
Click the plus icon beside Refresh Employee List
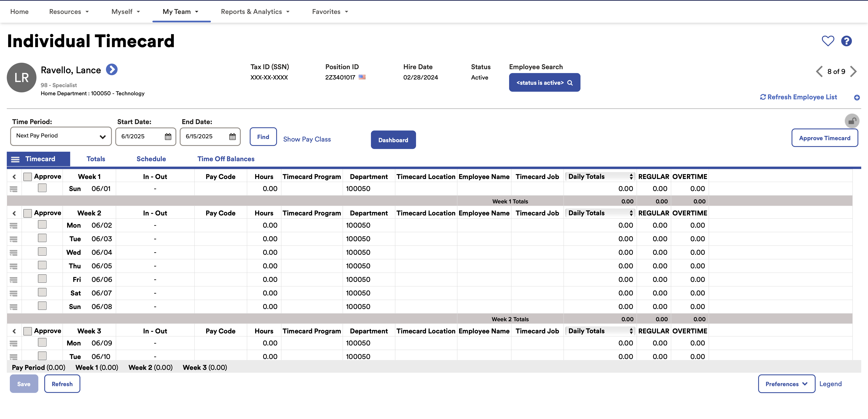pos(857,98)
